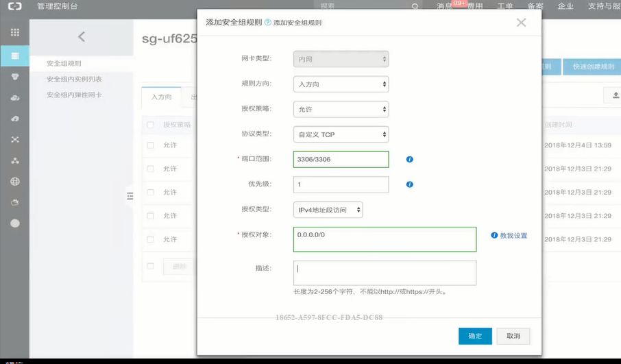Open the 授权策略 dropdown showing 允许
The height and width of the screenshot is (364, 621).
tap(341, 109)
